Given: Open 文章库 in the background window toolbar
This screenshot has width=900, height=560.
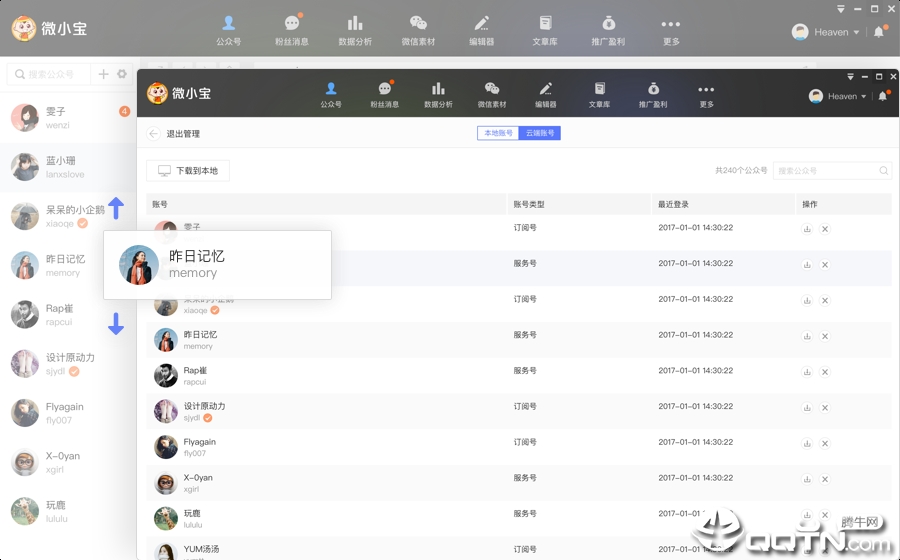Looking at the screenshot, I should click(x=545, y=30).
